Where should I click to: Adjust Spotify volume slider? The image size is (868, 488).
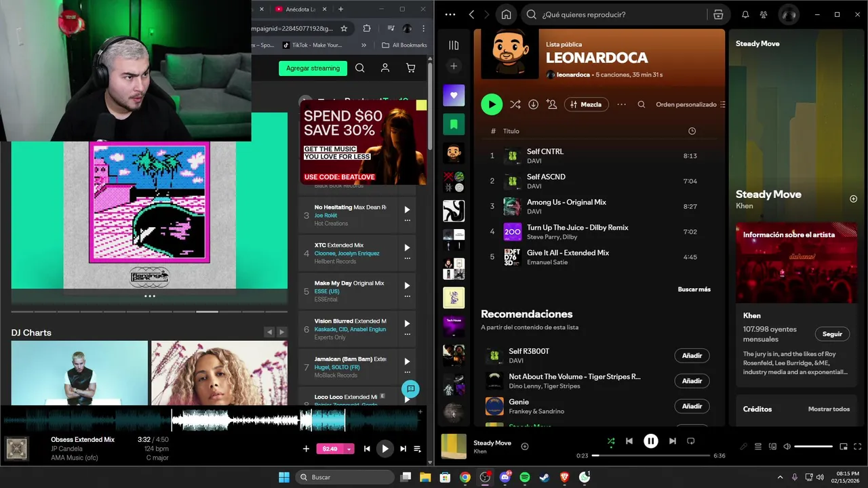[813, 447]
